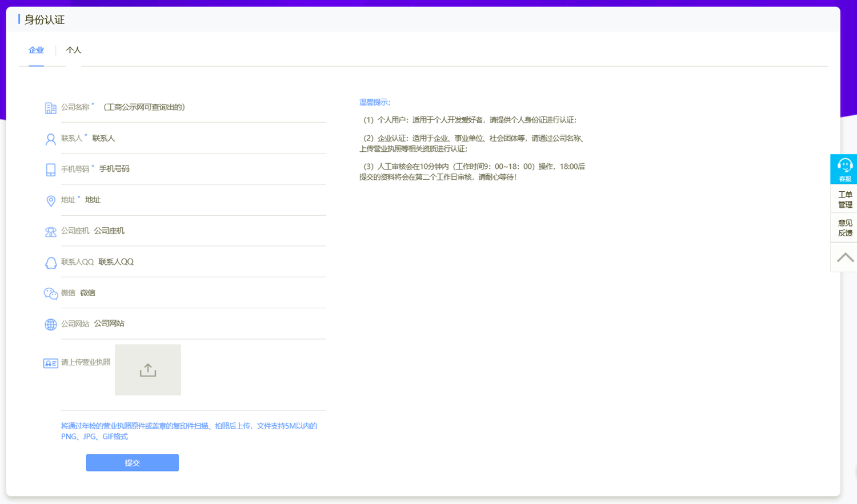Focus the 手机号码 input field

click(211, 169)
